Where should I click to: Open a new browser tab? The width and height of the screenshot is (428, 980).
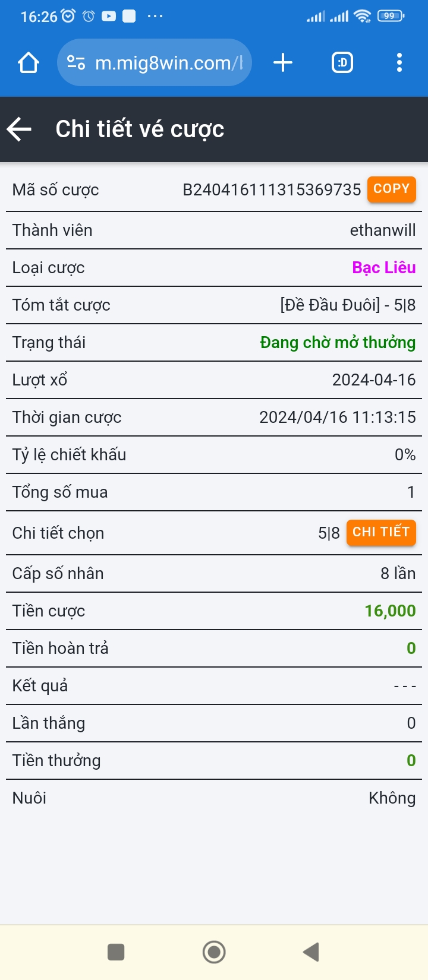[283, 62]
